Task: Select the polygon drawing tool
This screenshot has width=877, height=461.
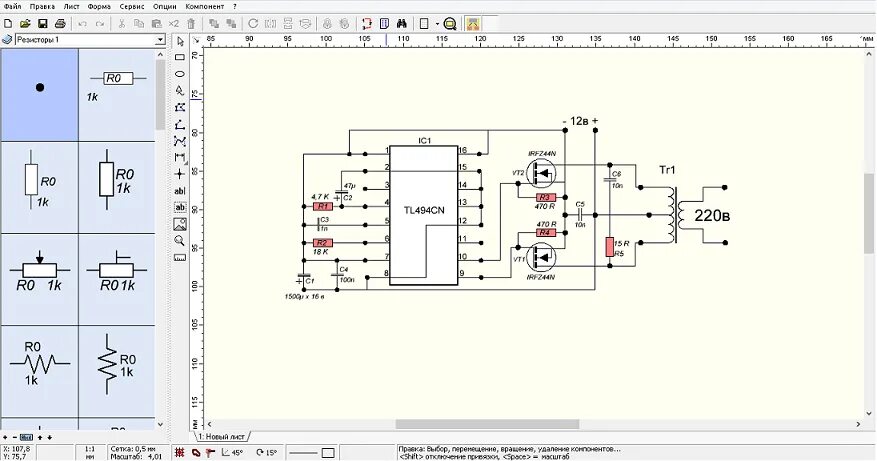Action: (x=180, y=107)
